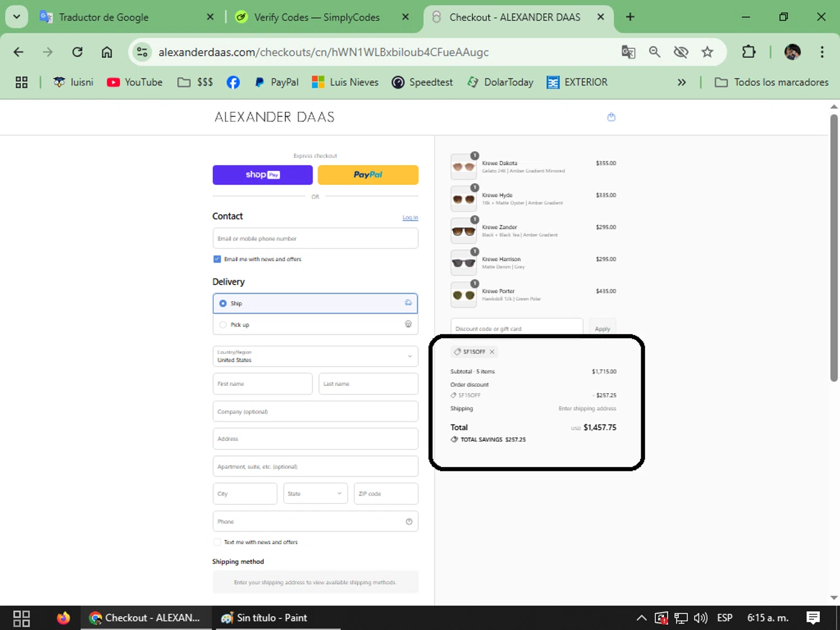Go to the browser home page
The height and width of the screenshot is (630, 840).
click(x=106, y=52)
